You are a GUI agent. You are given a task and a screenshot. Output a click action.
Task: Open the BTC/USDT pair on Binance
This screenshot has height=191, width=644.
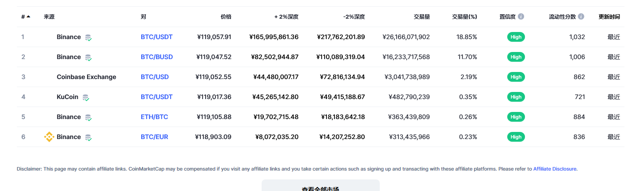pyautogui.click(x=156, y=37)
